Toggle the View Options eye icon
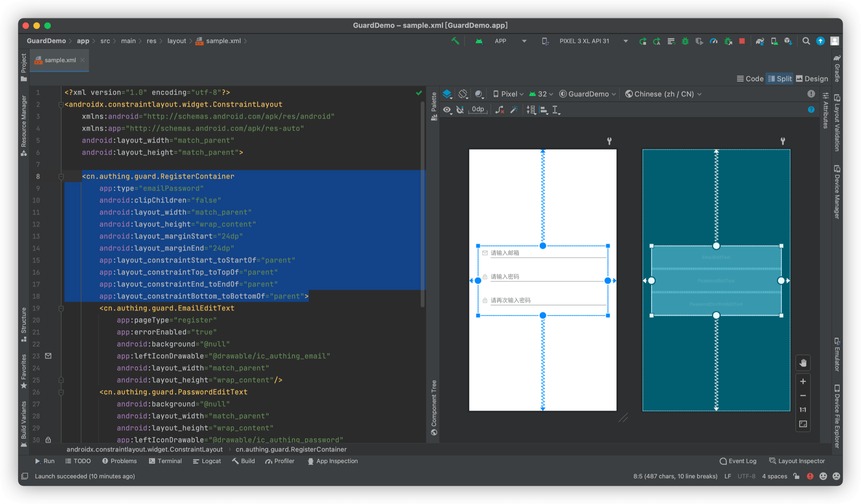861x504 pixels. 448,110
